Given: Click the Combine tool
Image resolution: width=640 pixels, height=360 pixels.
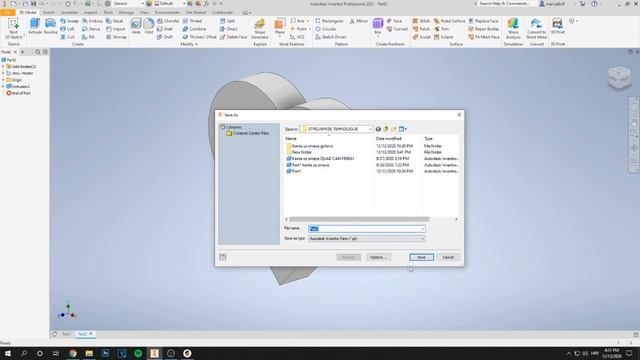Looking at the screenshot, I should pos(194,29).
